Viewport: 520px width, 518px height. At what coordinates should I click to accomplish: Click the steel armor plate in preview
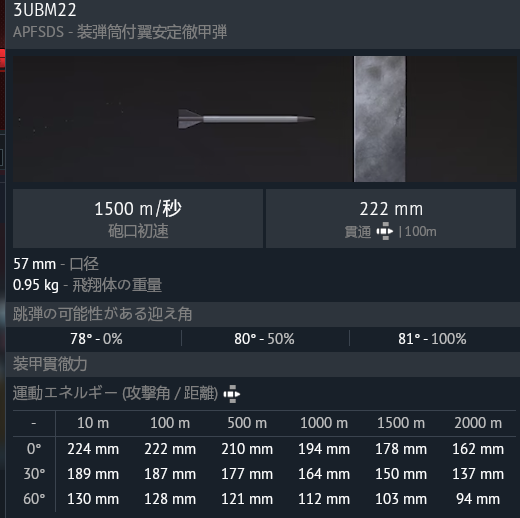pyautogui.click(x=380, y=119)
